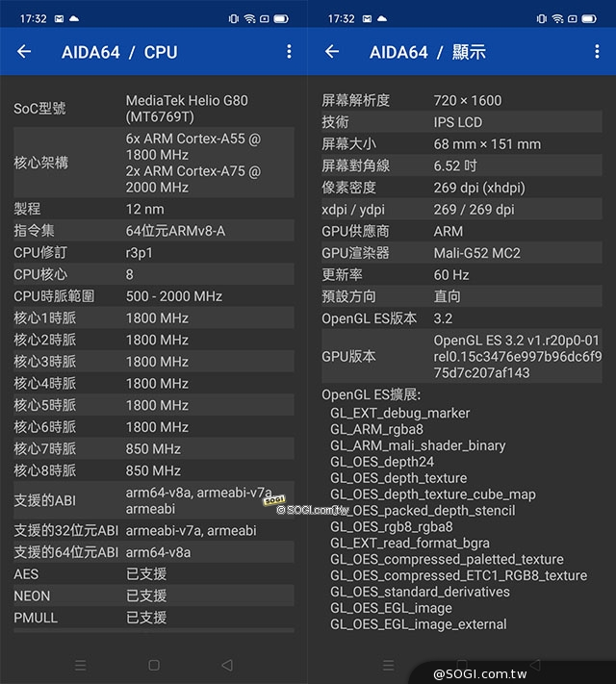Open recent apps on left navigation bar

point(81,665)
